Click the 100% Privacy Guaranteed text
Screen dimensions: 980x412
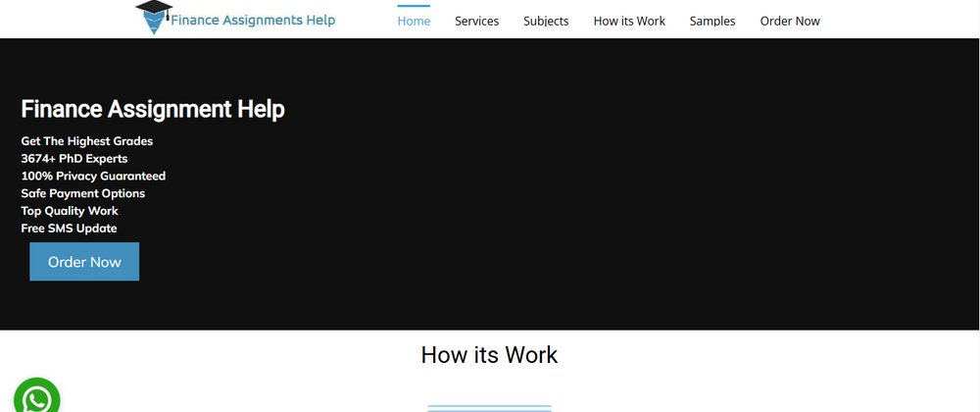click(x=93, y=176)
